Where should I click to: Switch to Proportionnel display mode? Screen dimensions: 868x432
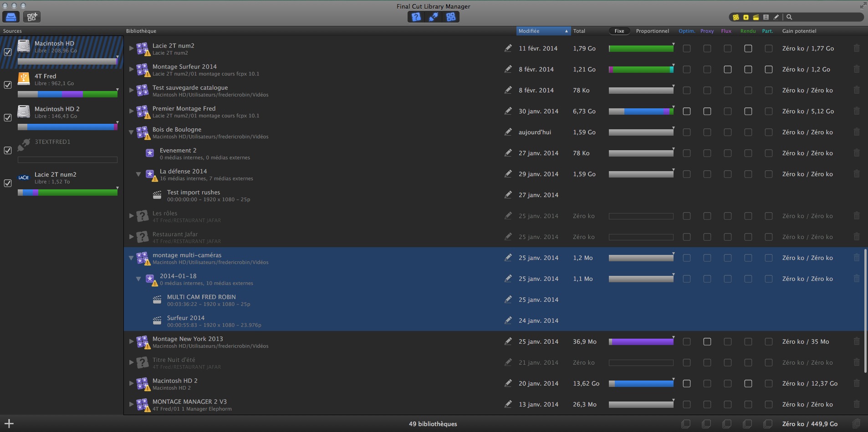[652, 31]
